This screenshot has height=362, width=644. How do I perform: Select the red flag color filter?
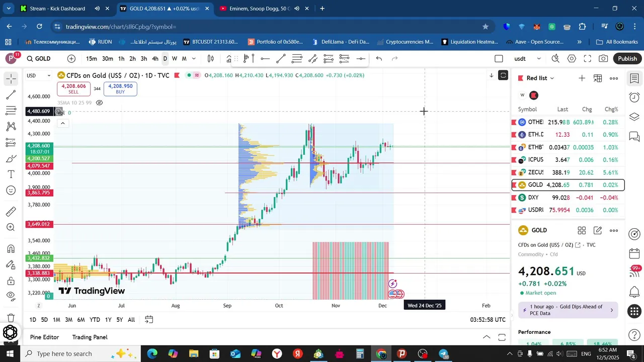(x=534, y=95)
